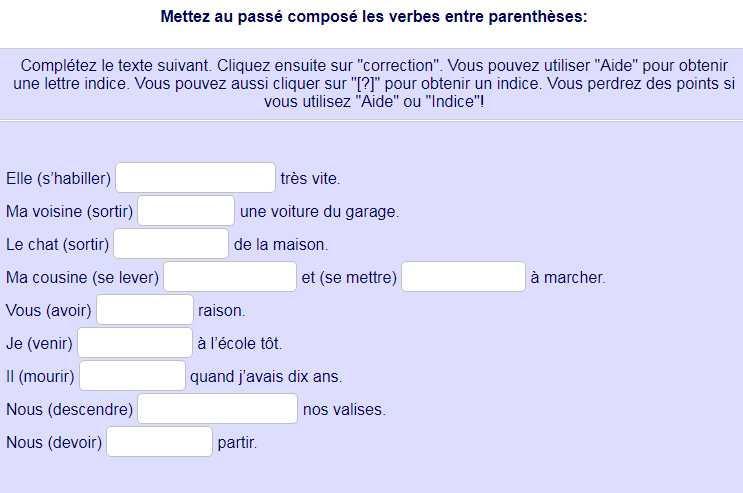
Task: Click the words "très vite"
Action: [310, 179]
